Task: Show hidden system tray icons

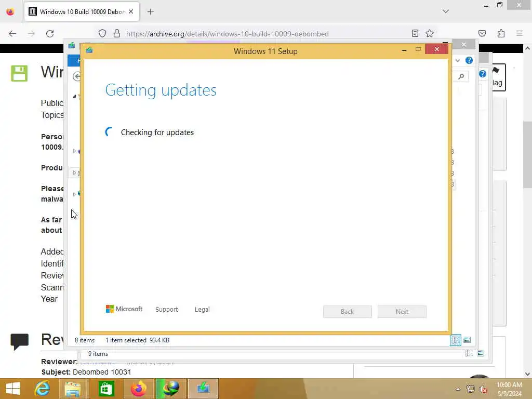Action: click(x=458, y=389)
